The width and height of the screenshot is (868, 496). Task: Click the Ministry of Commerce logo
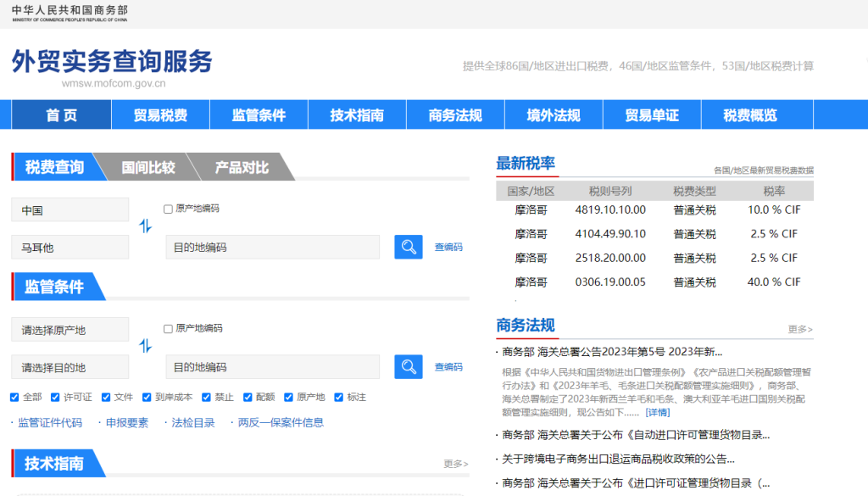[x=70, y=14]
